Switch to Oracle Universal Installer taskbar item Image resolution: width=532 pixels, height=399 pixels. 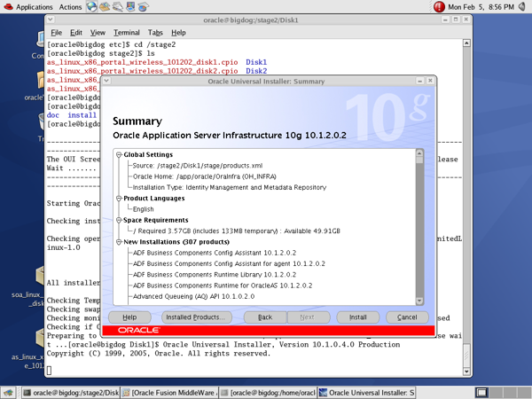[x=366, y=393]
